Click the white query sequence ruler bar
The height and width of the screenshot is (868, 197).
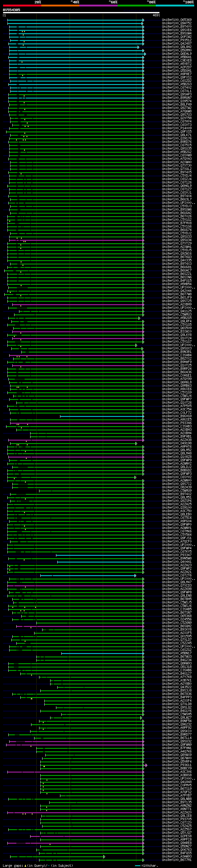(x=81, y=12)
